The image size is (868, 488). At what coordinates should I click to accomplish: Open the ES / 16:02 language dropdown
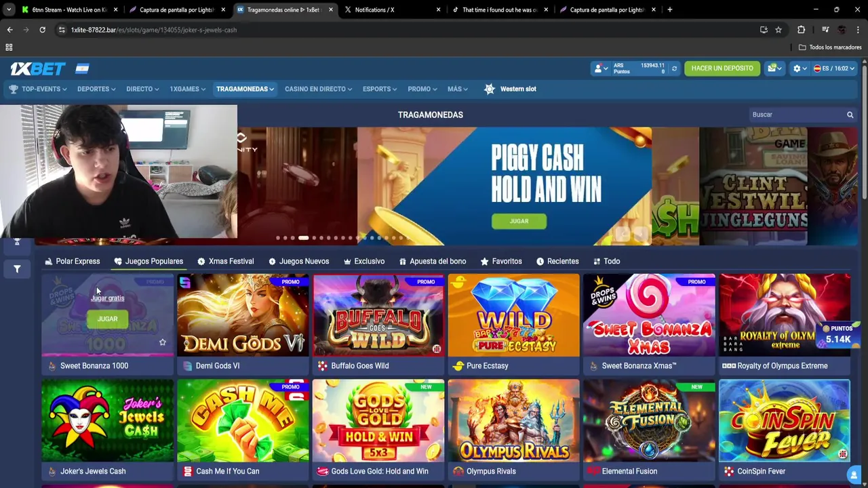(834, 68)
